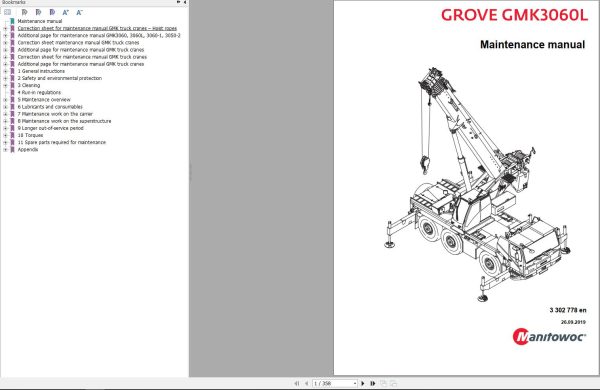The height and width of the screenshot is (390, 600).
Task: Increase bookmark text size with A+ icon
Action: pyautogui.click(x=65, y=12)
